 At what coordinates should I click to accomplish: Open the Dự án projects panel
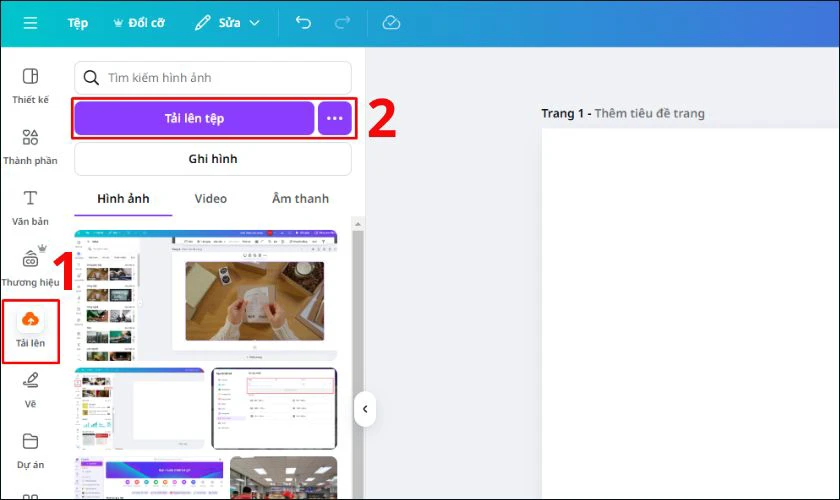click(31, 451)
